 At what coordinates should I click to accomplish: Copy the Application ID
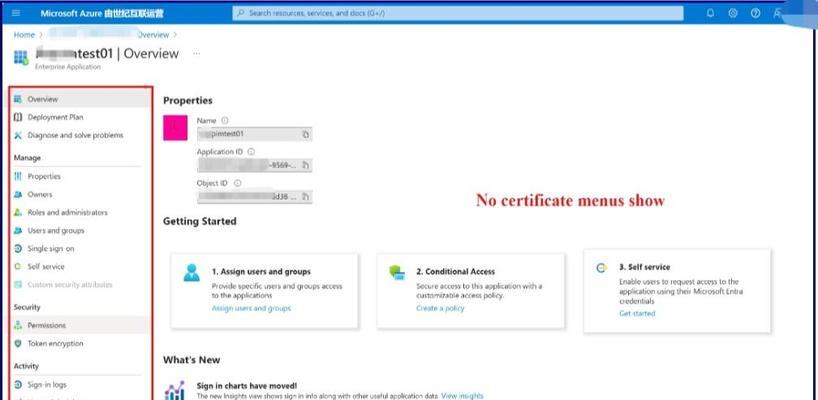point(306,165)
